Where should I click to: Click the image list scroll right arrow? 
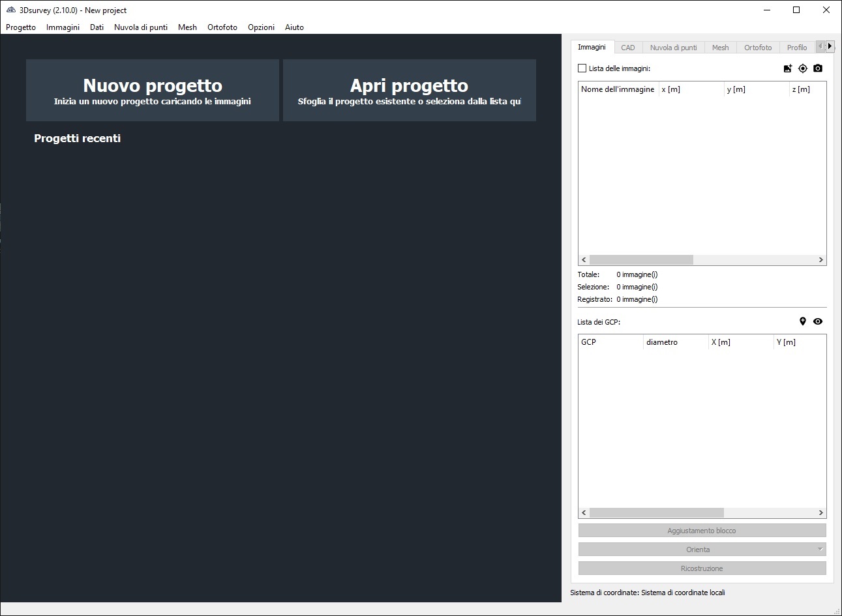pyautogui.click(x=821, y=259)
